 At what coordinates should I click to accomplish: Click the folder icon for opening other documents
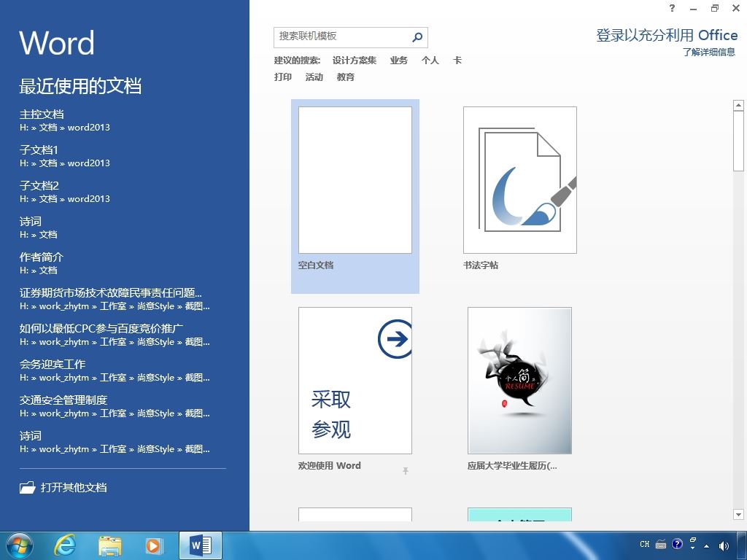pos(28,487)
